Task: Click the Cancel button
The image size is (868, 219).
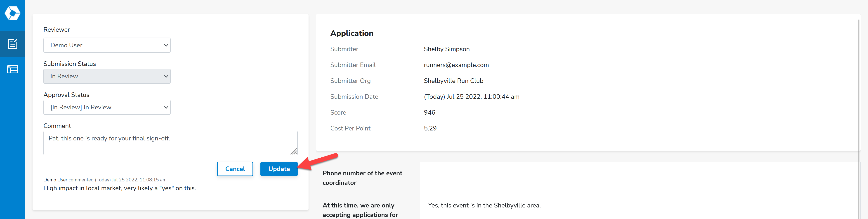Action: tap(235, 169)
